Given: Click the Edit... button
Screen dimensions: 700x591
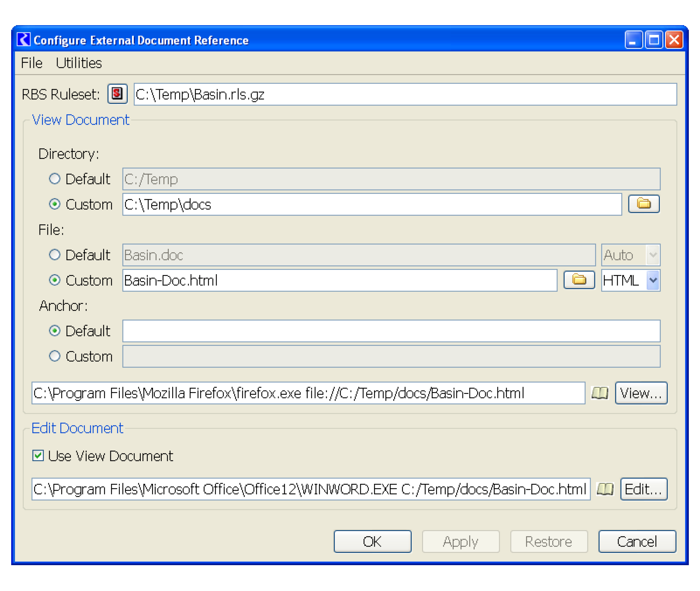Looking at the screenshot, I should click(x=643, y=489).
